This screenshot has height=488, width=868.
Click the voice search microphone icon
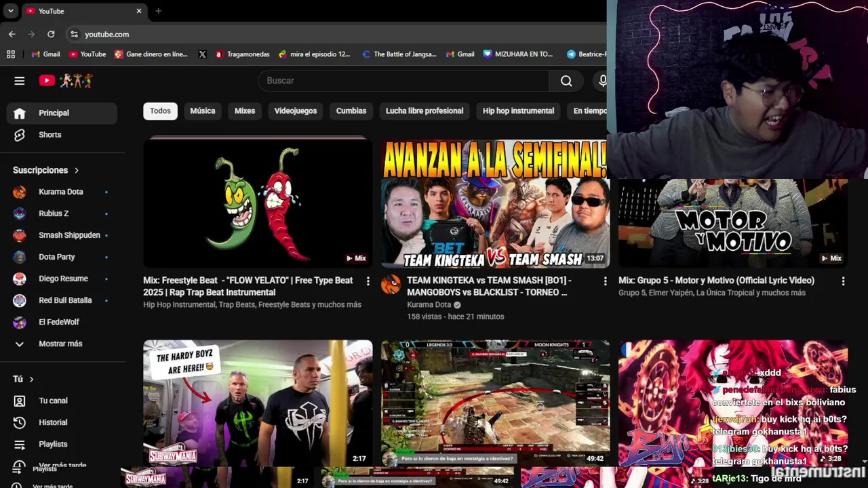[601, 81]
